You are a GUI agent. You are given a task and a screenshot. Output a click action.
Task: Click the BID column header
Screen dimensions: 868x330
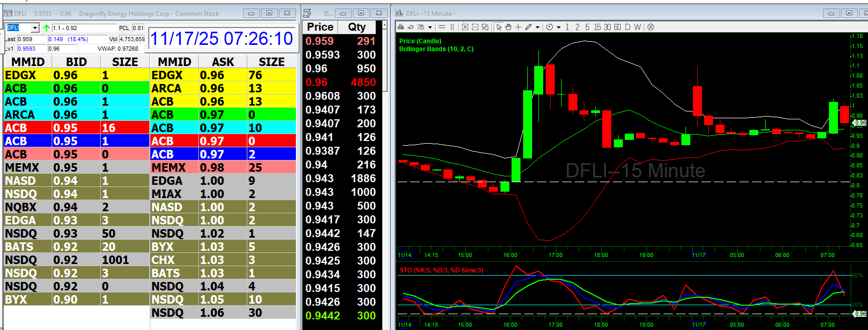(x=76, y=62)
